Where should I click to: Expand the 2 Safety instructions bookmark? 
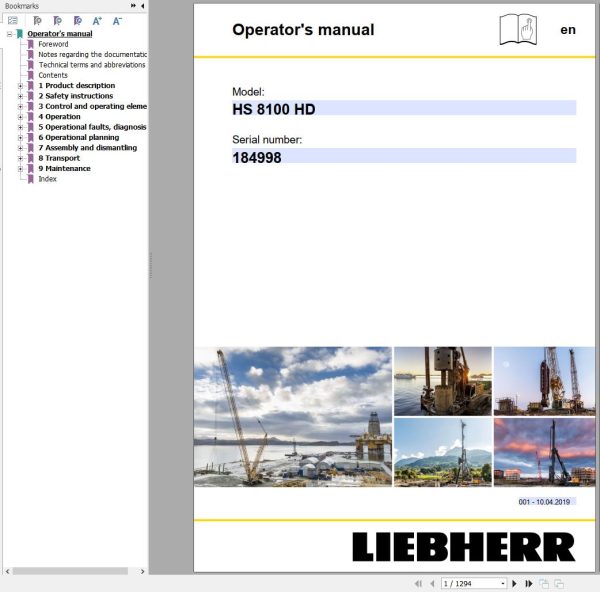point(21,96)
